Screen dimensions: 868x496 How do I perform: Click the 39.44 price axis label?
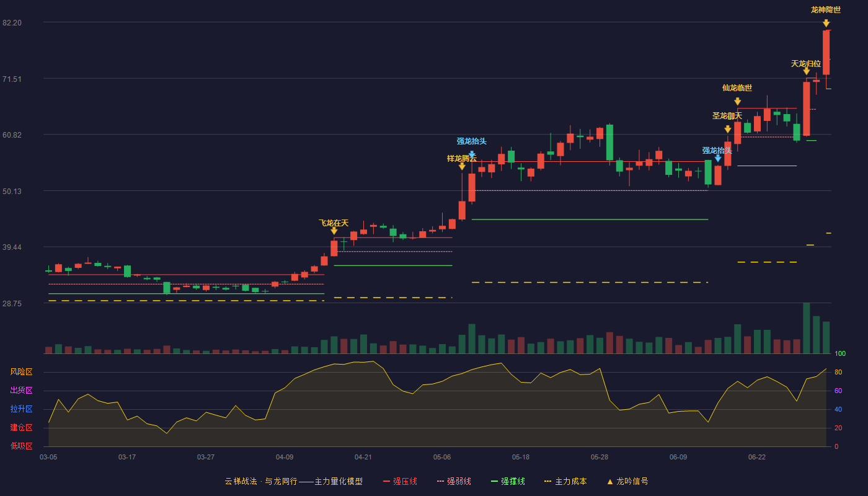(12, 247)
